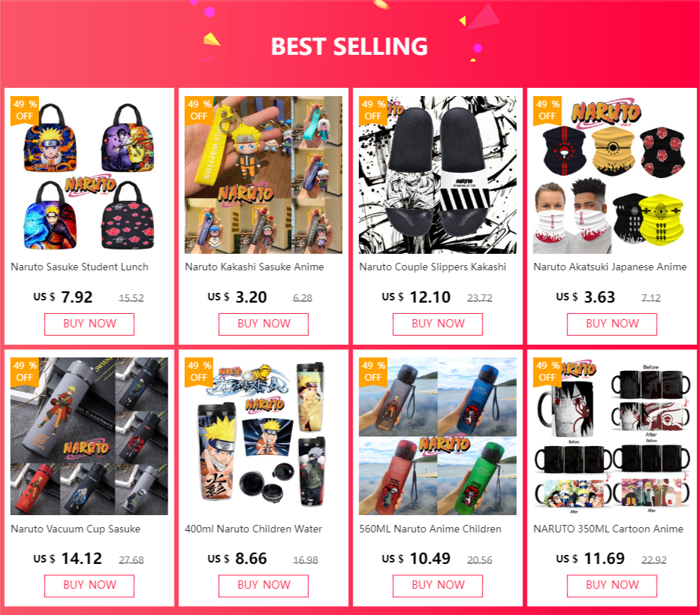The width and height of the screenshot is (700, 615).
Task: Open the Naruto keychain figures product image
Action: (x=264, y=174)
